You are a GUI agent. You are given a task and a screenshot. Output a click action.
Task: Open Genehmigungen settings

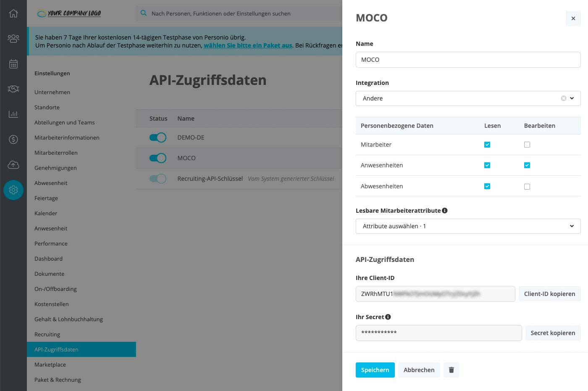[55, 168]
